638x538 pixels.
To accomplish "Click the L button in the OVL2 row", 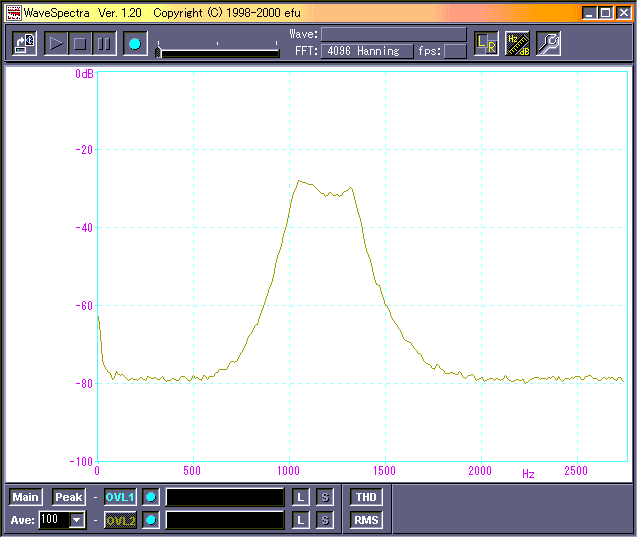I will click(x=301, y=521).
